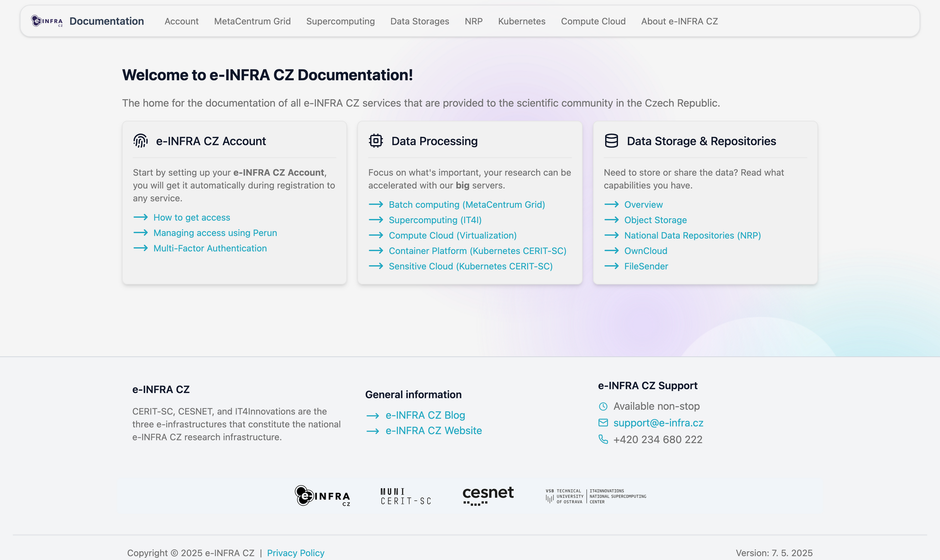Select About e-INFRA CZ menu item

pyautogui.click(x=680, y=21)
